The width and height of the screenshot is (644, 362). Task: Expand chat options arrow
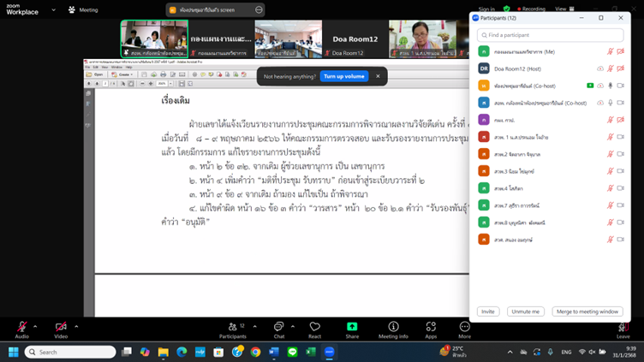292,327
